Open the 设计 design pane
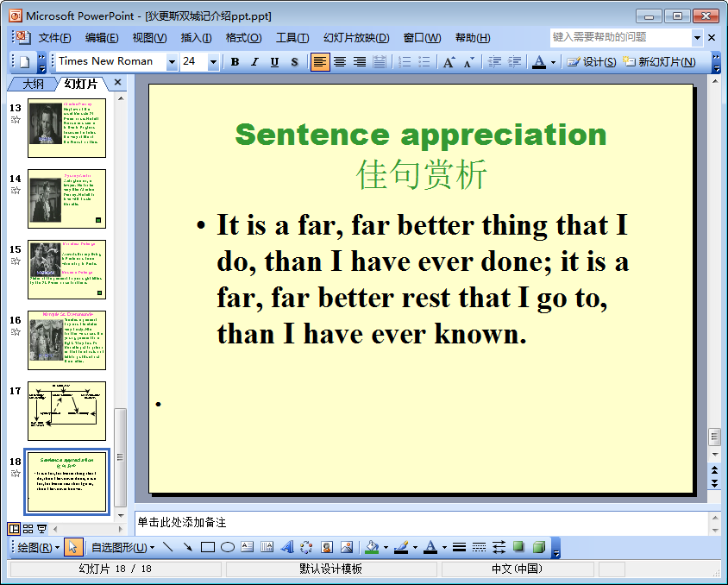This screenshot has width=728, height=585. (592, 62)
